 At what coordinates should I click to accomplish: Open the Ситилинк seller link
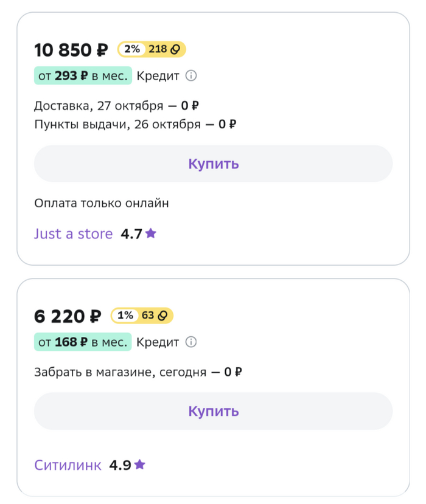68,466
